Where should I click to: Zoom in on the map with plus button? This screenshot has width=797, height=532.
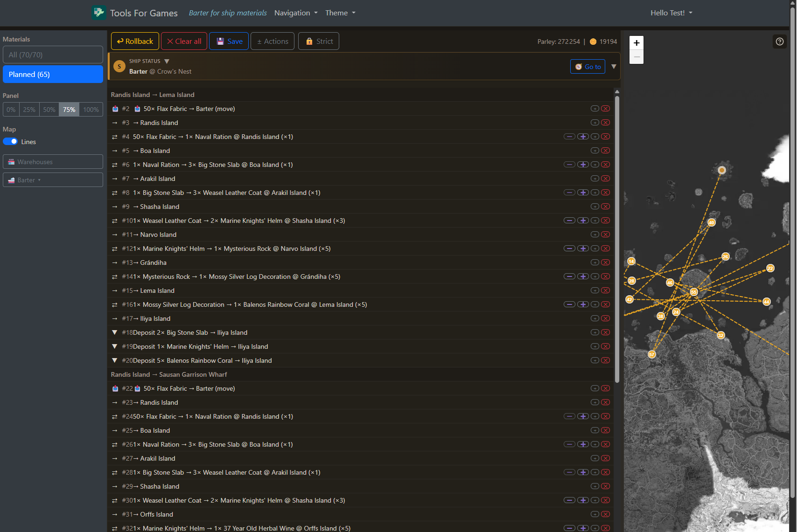click(636, 43)
